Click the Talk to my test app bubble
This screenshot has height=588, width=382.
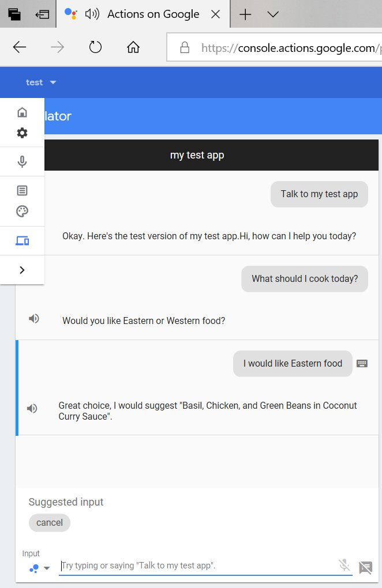(319, 194)
